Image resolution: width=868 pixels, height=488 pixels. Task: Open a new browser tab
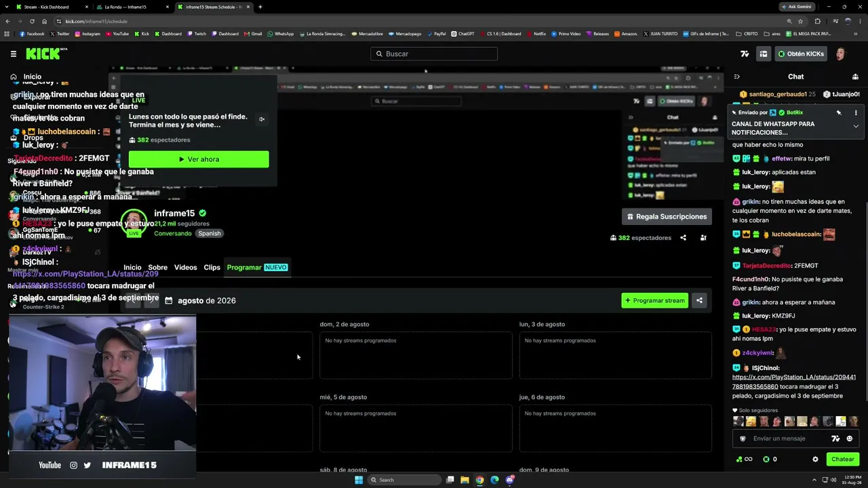coord(260,7)
